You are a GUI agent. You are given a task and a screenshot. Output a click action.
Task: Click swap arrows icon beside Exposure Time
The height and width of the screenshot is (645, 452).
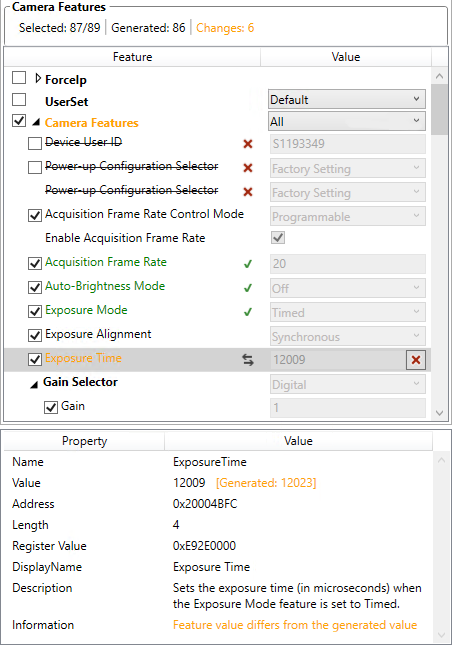(248, 360)
